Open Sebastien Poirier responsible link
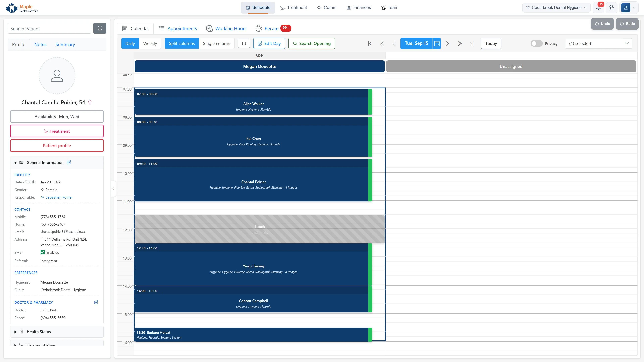 coord(59,197)
